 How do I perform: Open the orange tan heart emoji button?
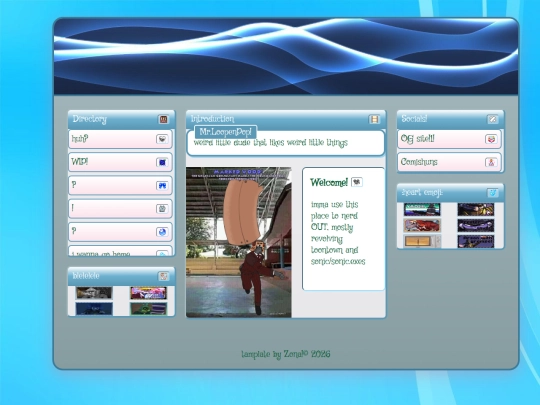click(422, 241)
